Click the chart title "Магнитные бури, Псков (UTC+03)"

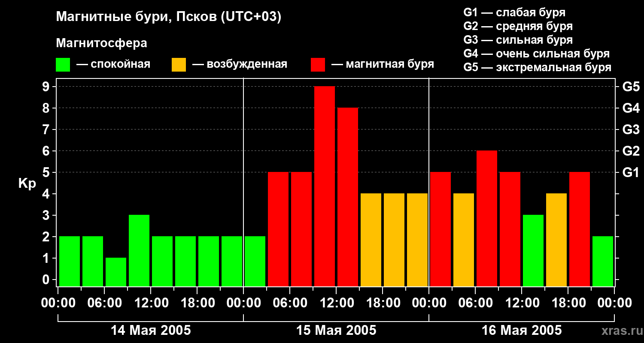coord(169,18)
